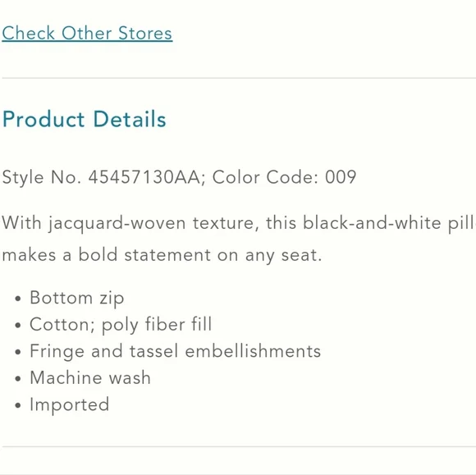Click the word "black-and-white" in description

pos(372,223)
